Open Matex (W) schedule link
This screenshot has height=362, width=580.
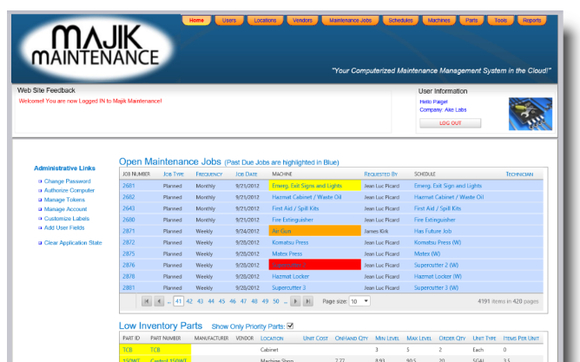tap(427, 254)
